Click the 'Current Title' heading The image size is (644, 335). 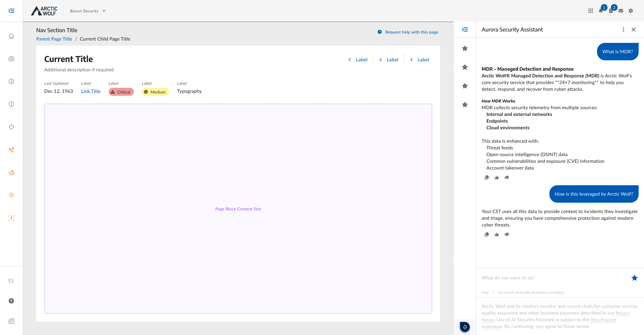(x=68, y=59)
